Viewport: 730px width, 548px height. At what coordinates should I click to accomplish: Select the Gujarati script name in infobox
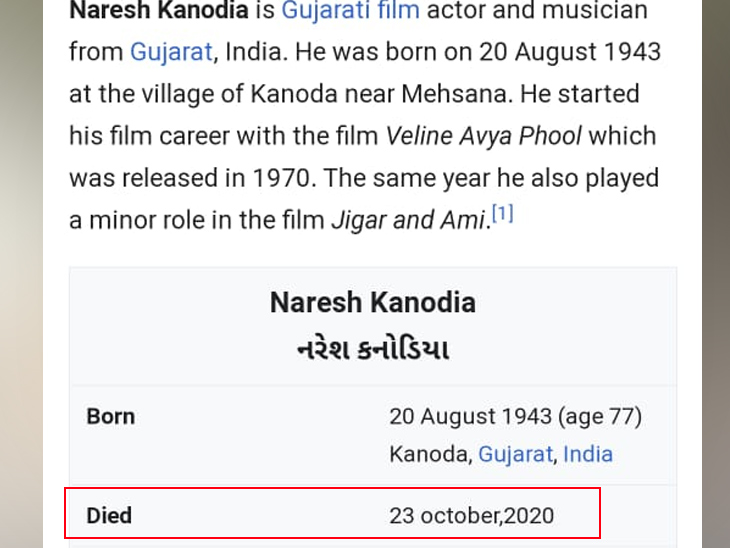[372, 349]
